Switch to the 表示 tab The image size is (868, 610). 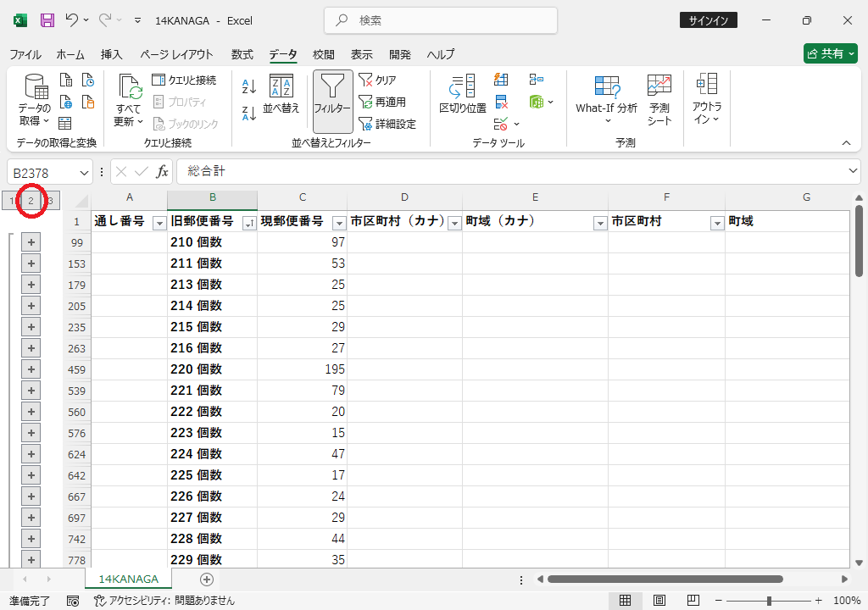361,54
